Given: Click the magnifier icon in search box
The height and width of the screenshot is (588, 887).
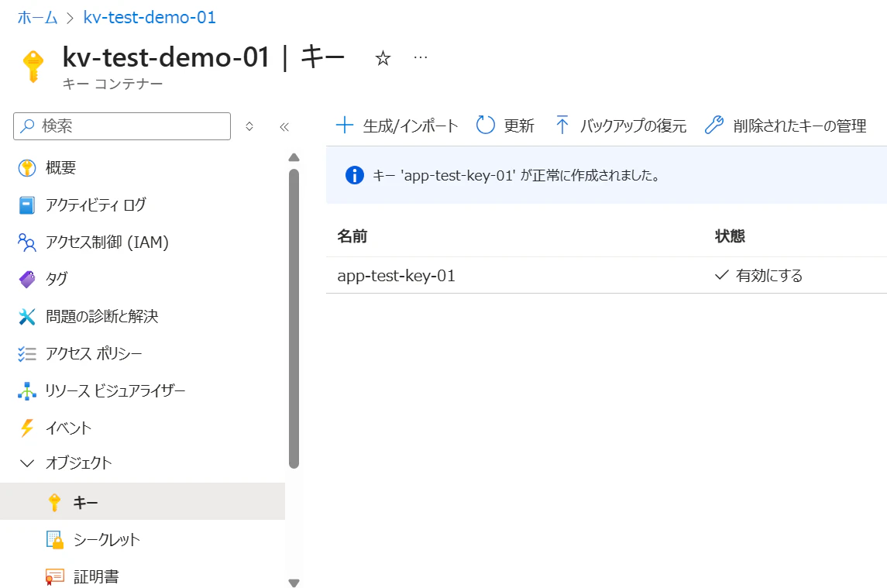Looking at the screenshot, I should point(27,126).
